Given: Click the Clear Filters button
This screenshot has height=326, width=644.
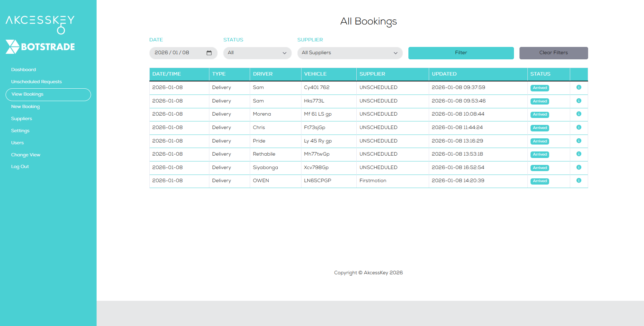Looking at the screenshot, I should (x=553, y=53).
